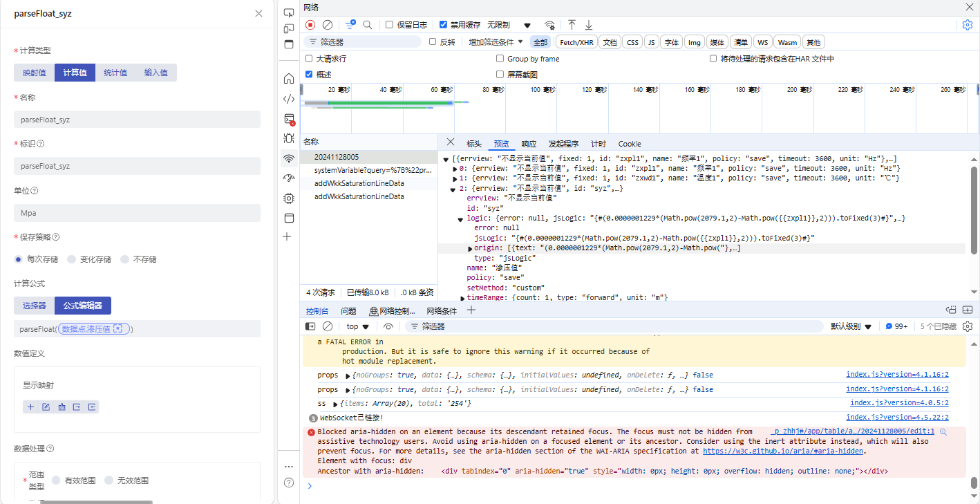Image resolution: width=980 pixels, height=504 pixels.
Task: Open 增加筛选条件 dropdown
Action: point(496,42)
